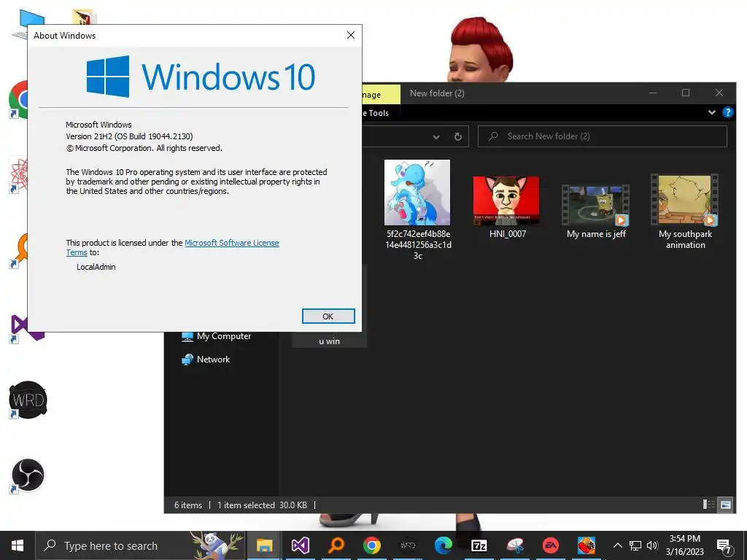
Task: Select My Computer in navigation pane
Action: [216, 336]
